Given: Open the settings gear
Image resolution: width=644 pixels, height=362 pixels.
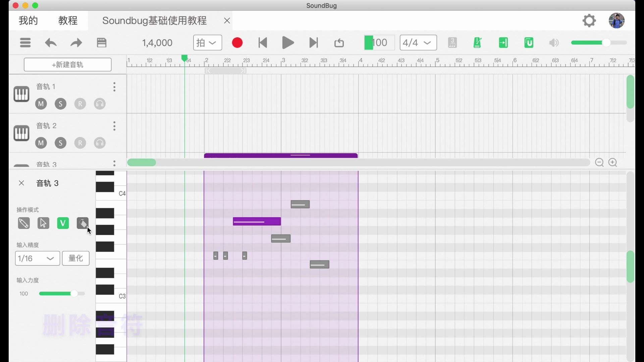Looking at the screenshot, I should click(x=589, y=20).
